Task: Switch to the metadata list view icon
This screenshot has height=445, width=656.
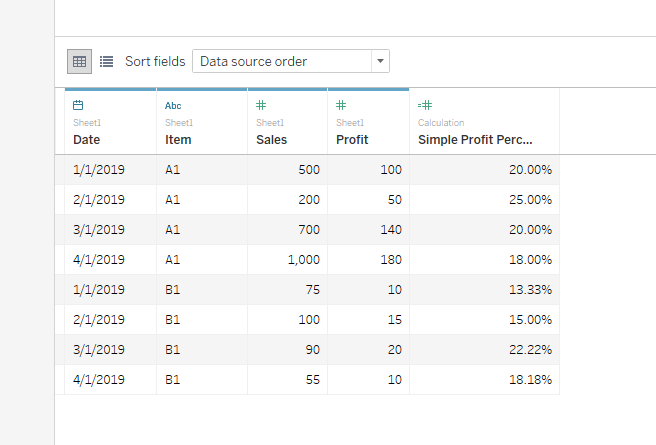Action: 106,61
